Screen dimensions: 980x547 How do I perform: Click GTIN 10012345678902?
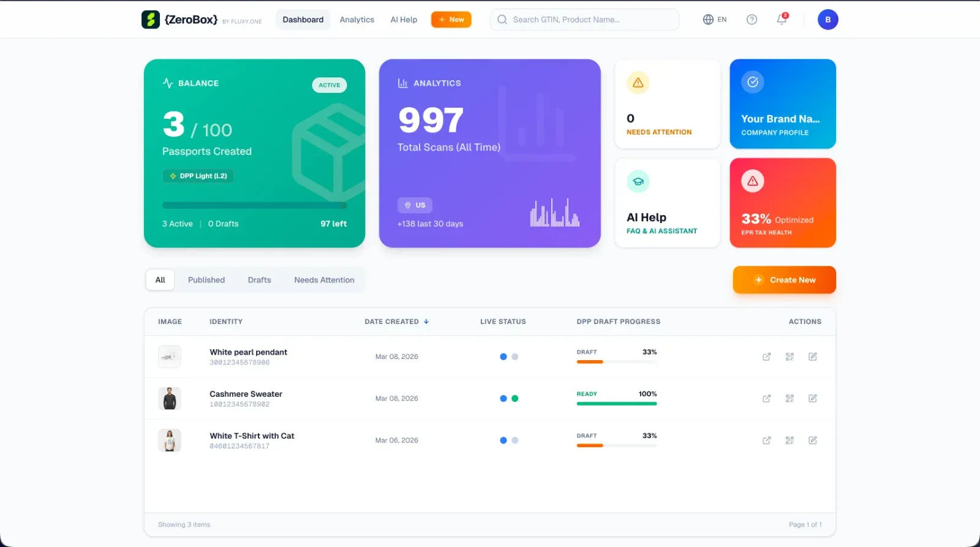click(239, 404)
